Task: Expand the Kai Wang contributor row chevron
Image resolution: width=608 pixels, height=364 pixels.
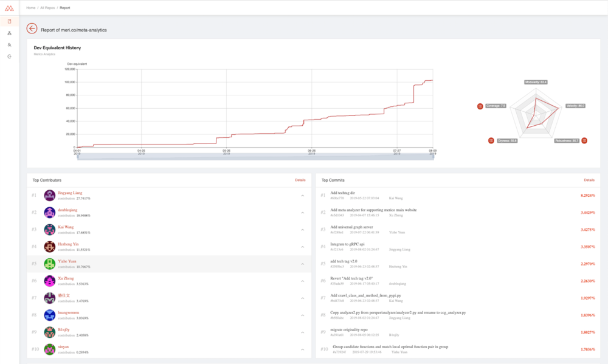Action: 302,230
